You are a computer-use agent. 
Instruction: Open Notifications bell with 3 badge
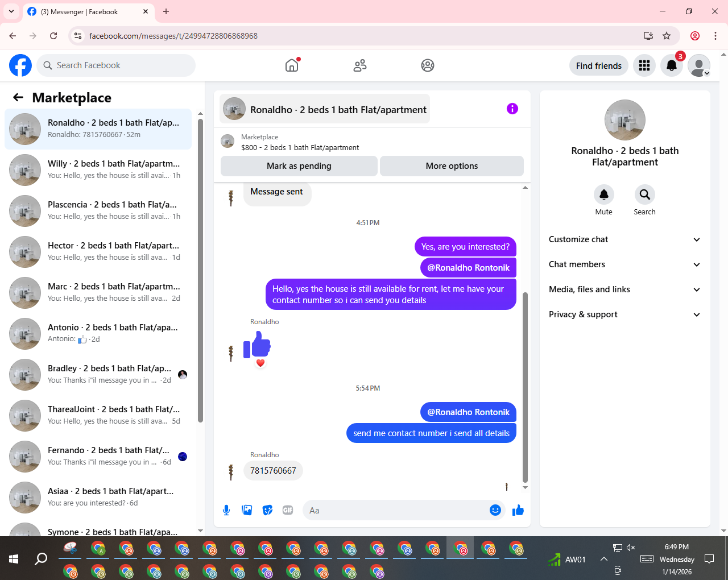pos(672,65)
